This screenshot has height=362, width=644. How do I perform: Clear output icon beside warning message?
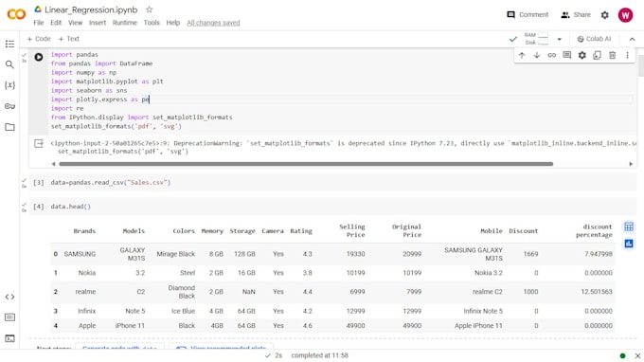(39, 143)
